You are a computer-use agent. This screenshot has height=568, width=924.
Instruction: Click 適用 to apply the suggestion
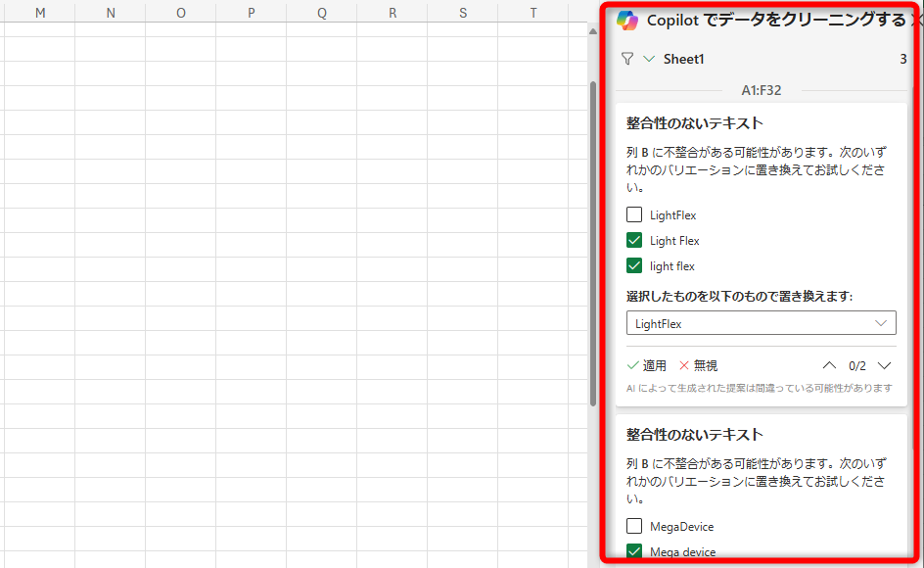tap(646, 365)
